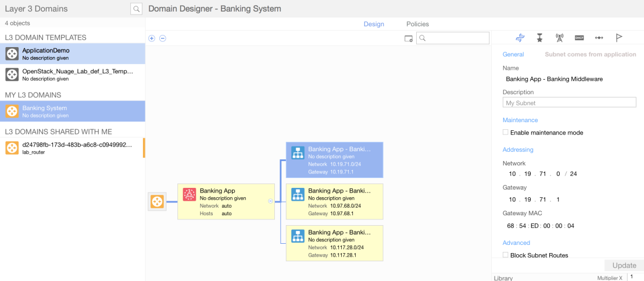Click the search icon beside Layer 3 Domains

click(x=136, y=9)
